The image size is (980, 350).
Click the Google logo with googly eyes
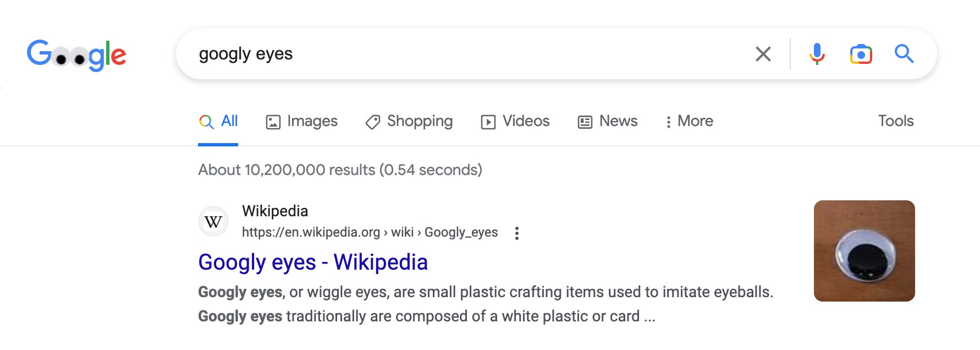click(76, 54)
